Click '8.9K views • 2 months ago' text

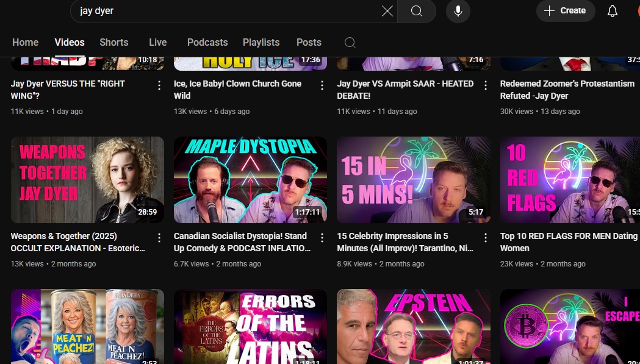381,264
